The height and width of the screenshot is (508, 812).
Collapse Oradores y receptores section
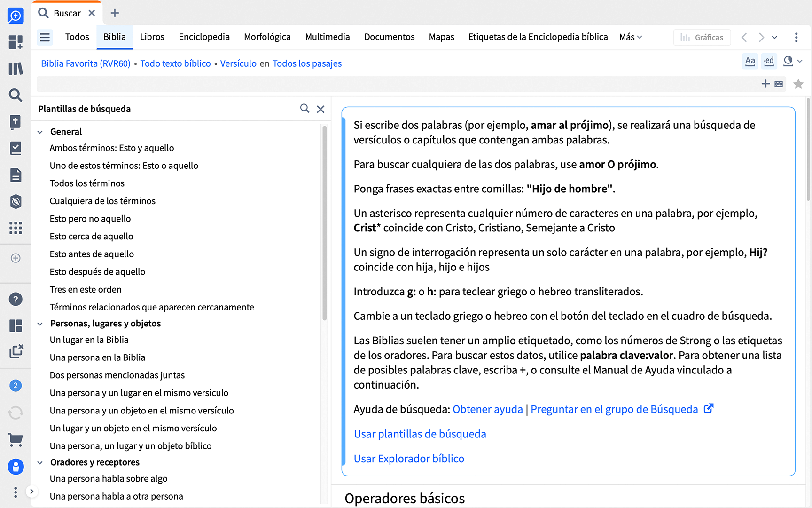[x=40, y=463]
